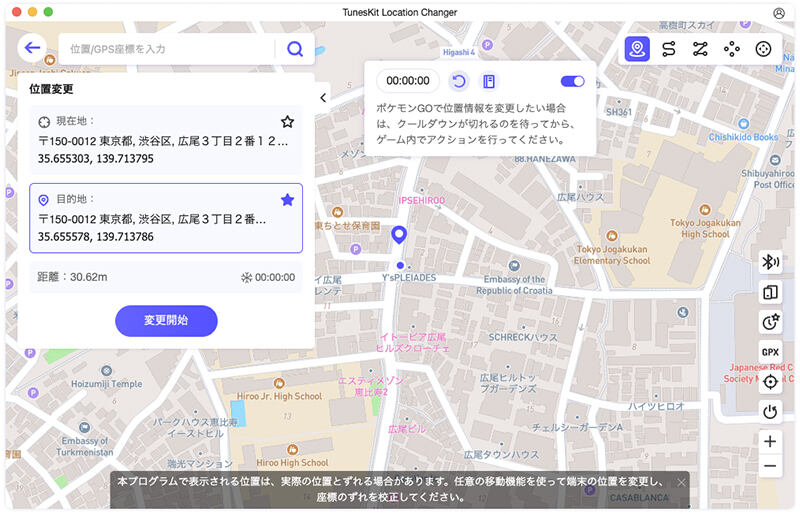Click the Embassy of Turkmenistan label
This screenshot has width=800, height=514.
click(85, 447)
